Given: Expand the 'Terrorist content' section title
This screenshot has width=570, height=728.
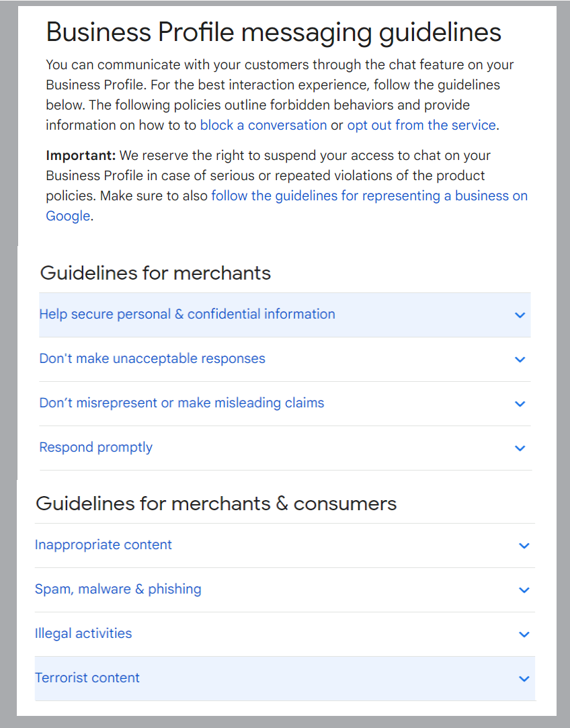Looking at the screenshot, I should click(87, 678).
